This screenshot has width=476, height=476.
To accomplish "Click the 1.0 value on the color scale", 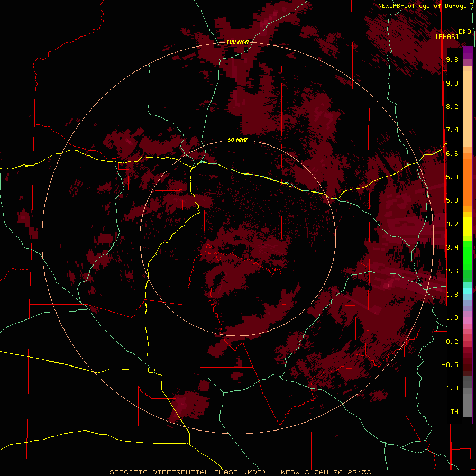I will [x=452, y=318].
